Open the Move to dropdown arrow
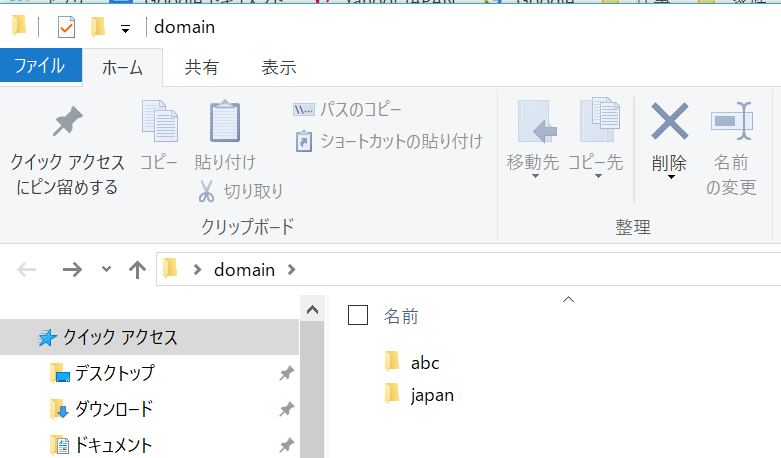The image size is (781, 458). (x=535, y=176)
